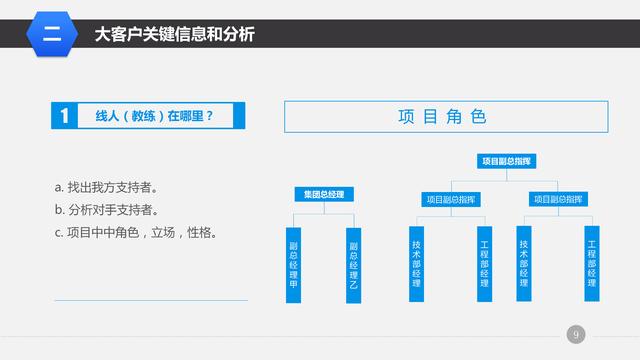This screenshot has width=640, height=360.
Task: Click the root 项目副总指挥 box heading the hierarchy
Action: [x=507, y=161]
